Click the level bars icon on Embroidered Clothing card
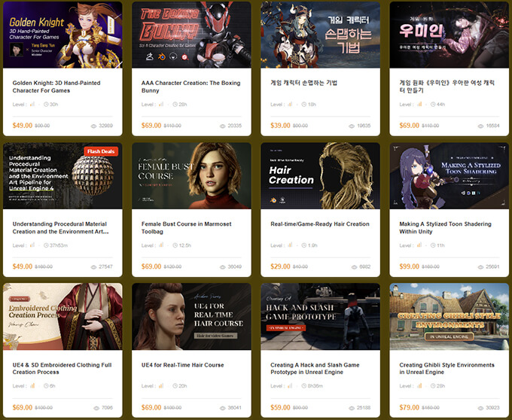 click(32, 386)
